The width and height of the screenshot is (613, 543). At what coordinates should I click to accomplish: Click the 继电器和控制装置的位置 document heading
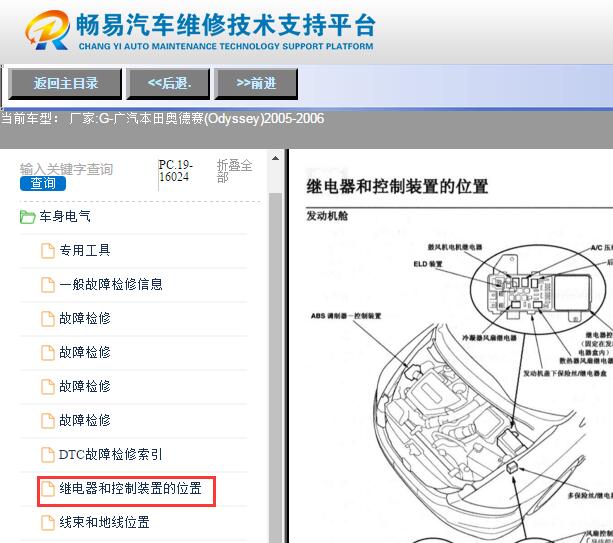coord(397,186)
